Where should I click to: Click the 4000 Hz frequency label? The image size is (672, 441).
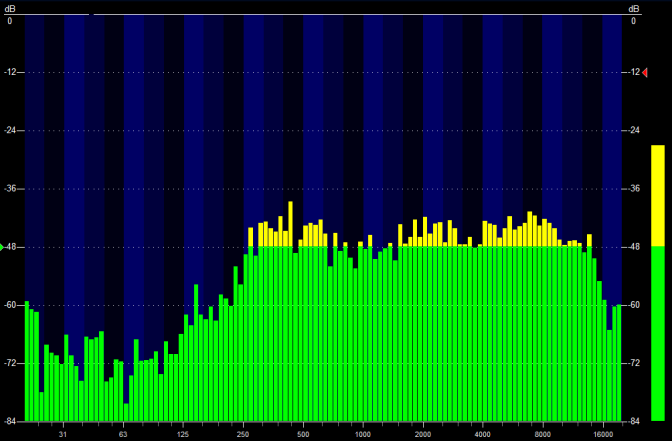pyautogui.click(x=483, y=434)
